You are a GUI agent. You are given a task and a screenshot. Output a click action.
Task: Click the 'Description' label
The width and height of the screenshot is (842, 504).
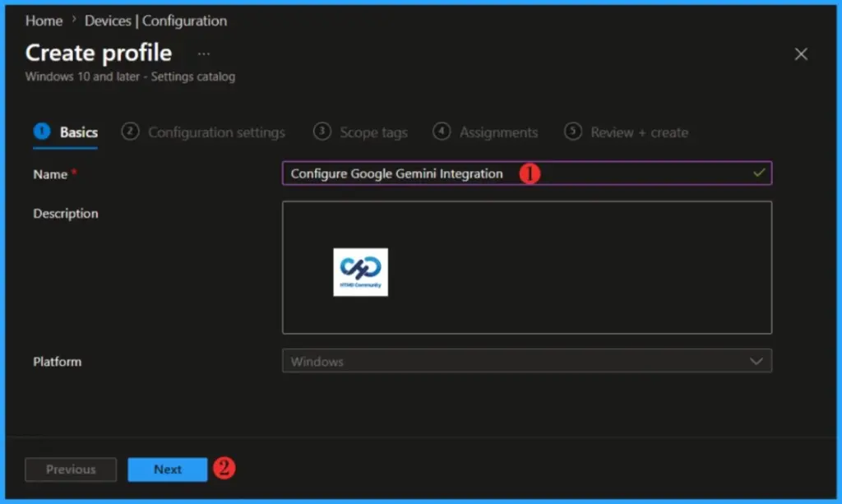(66, 214)
